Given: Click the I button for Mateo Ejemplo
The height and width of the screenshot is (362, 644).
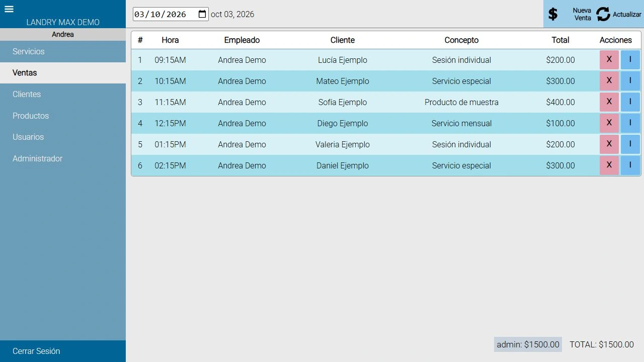Looking at the screenshot, I should coord(630,81).
